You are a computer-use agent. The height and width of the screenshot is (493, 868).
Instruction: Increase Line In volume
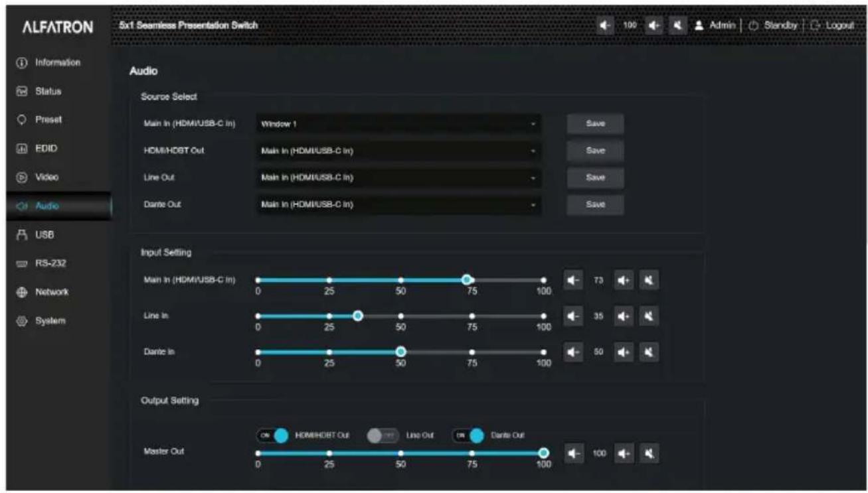click(623, 317)
